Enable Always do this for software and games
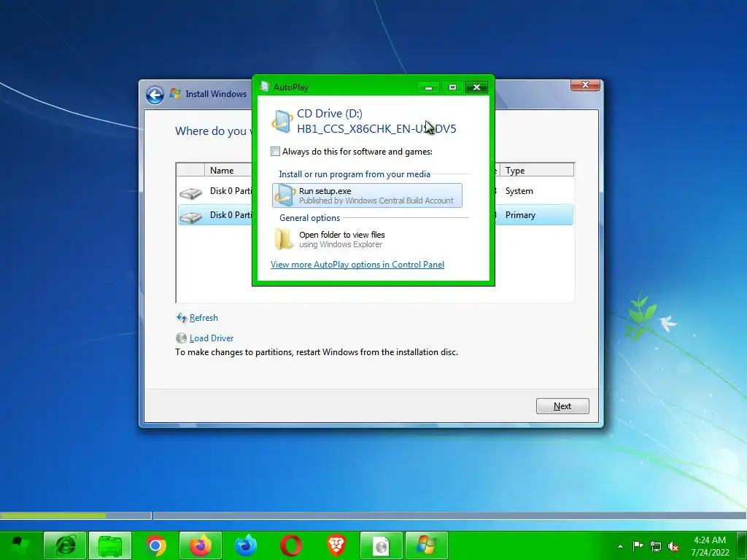This screenshot has width=747, height=560. (x=275, y=152)
